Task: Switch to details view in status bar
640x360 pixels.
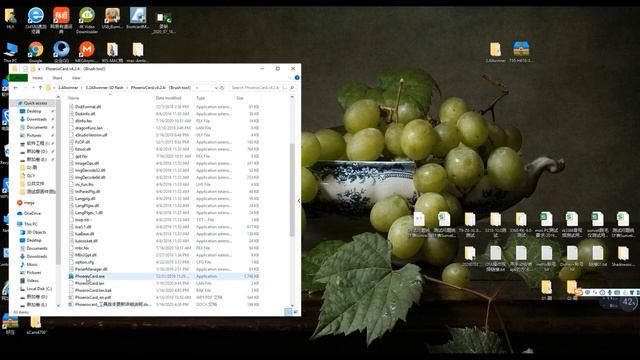Action: tap(288, 312)
